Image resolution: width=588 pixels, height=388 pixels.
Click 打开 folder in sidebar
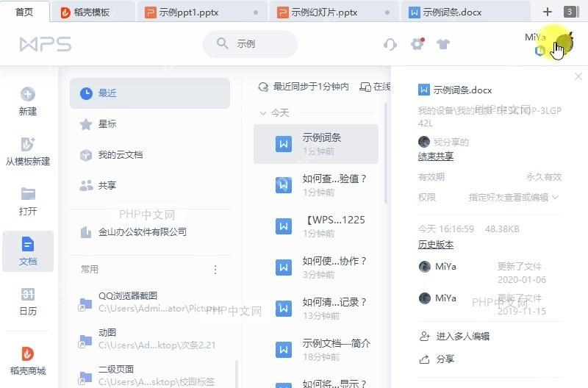point(28,201)
